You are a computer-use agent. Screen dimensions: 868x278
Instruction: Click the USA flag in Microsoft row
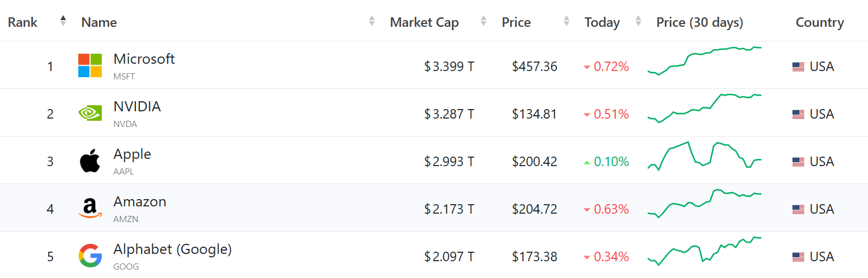(x=798, y=67)
